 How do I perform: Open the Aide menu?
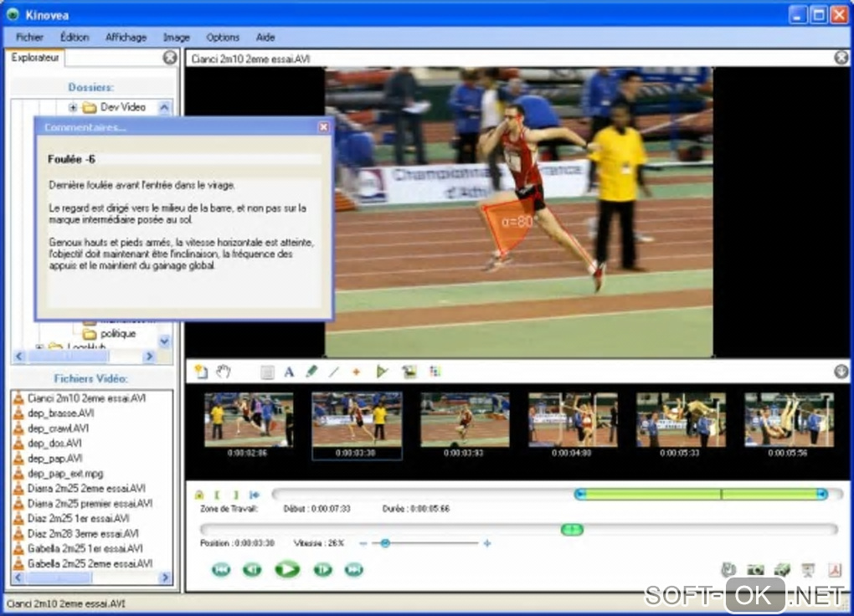tap(265, 37)
